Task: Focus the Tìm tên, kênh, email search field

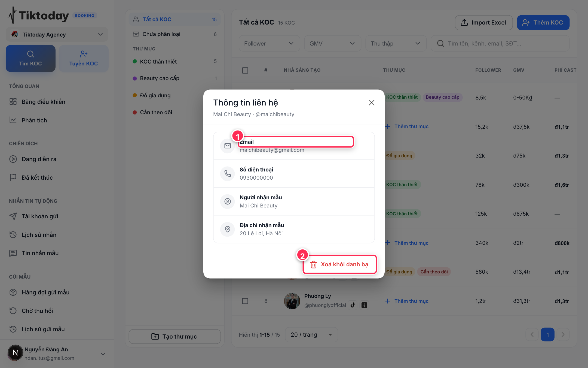Action: [500, 43]
